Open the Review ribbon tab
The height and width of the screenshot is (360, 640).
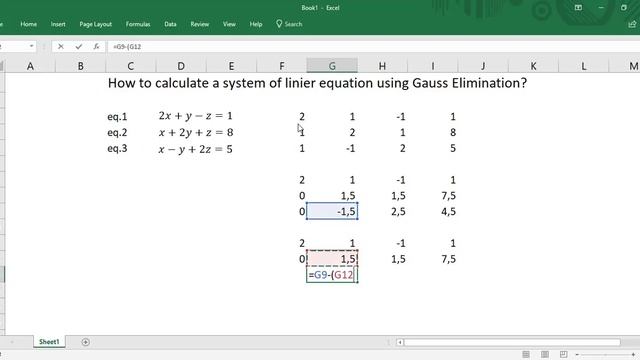pyautogui.click(x=200, y=24)
